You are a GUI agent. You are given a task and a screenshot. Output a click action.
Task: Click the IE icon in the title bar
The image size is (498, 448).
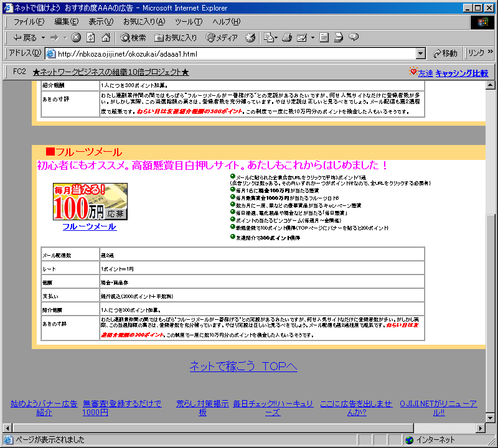(8, 7)
